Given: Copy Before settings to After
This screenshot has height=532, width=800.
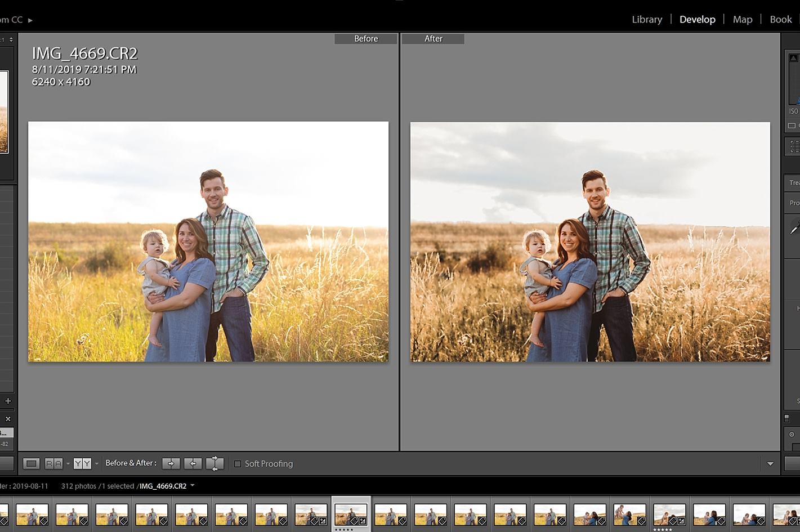Looking at the screenshot, I should coord(171,463).
